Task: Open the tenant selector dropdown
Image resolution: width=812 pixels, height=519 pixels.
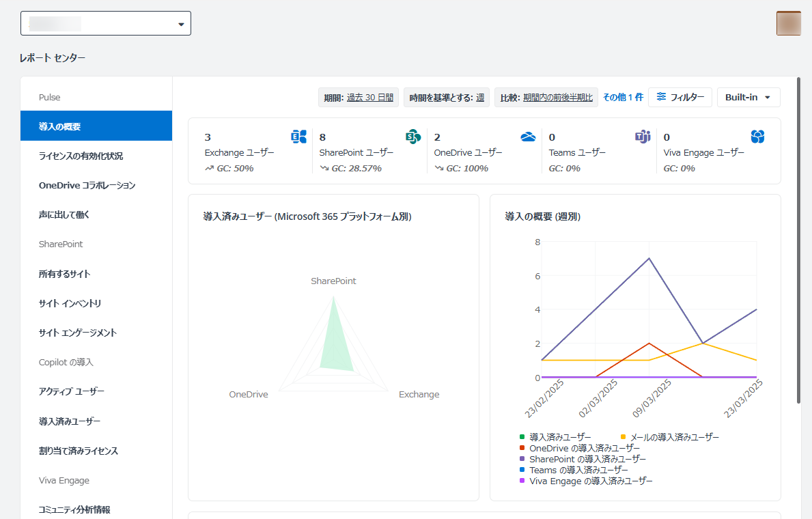Action: pos(106,23)
